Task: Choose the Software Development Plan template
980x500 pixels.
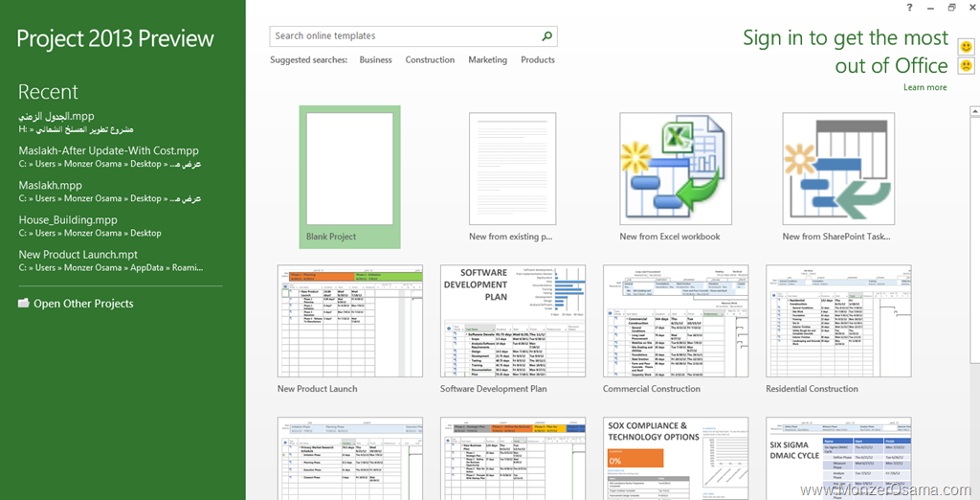Action: 513,321
